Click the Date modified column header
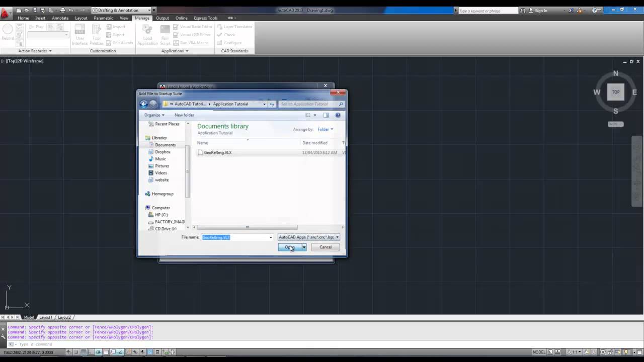The height and width of the screenshot is (362, 644). (315, 143)
